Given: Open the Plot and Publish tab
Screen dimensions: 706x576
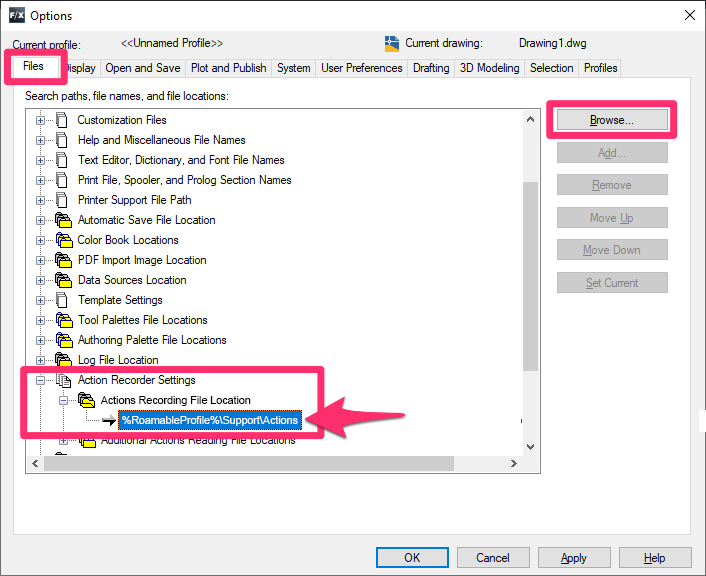Looking at the screenshot, I should coord(228,68).
